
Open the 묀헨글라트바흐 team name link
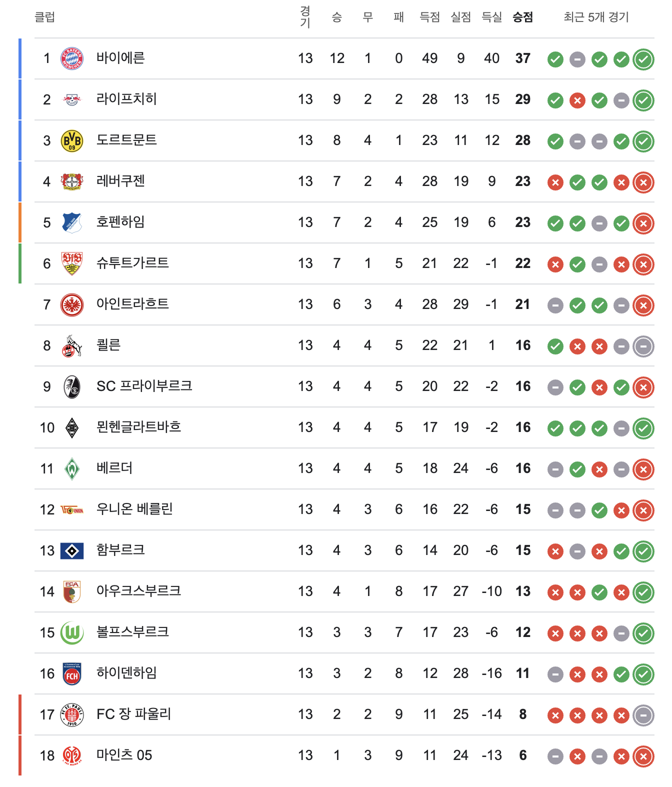coord(138,427)
